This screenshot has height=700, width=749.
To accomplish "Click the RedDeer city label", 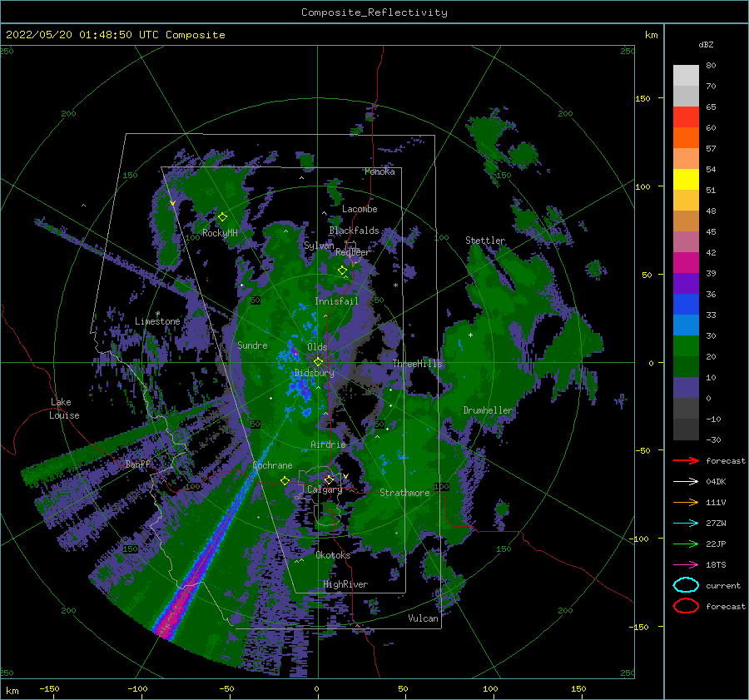I will coord(353,252).
